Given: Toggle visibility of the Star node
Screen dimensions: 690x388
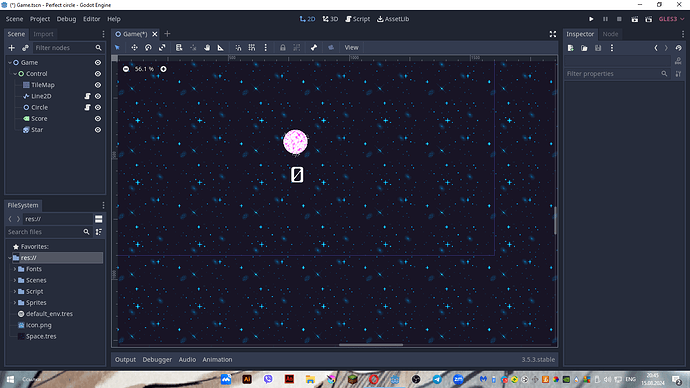Looking at the screenshot, I should click(x=98, y=130).
